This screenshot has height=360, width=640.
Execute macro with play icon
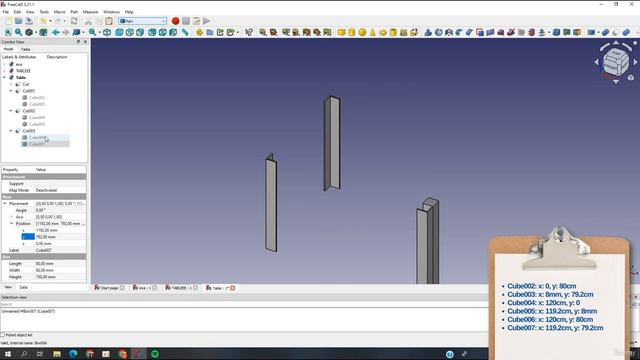pyautogui.click(x=207, y=21)
